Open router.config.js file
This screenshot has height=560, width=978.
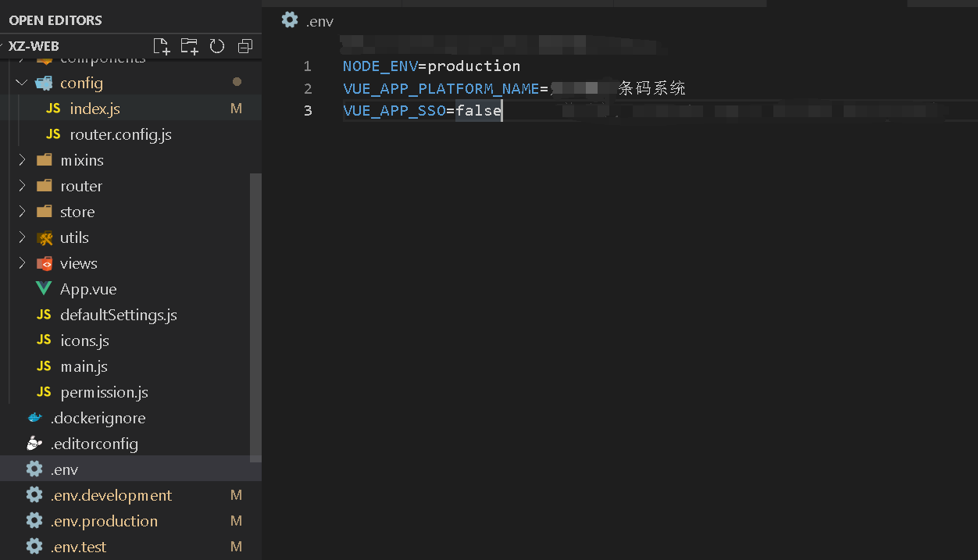click(x=120, y=134)
